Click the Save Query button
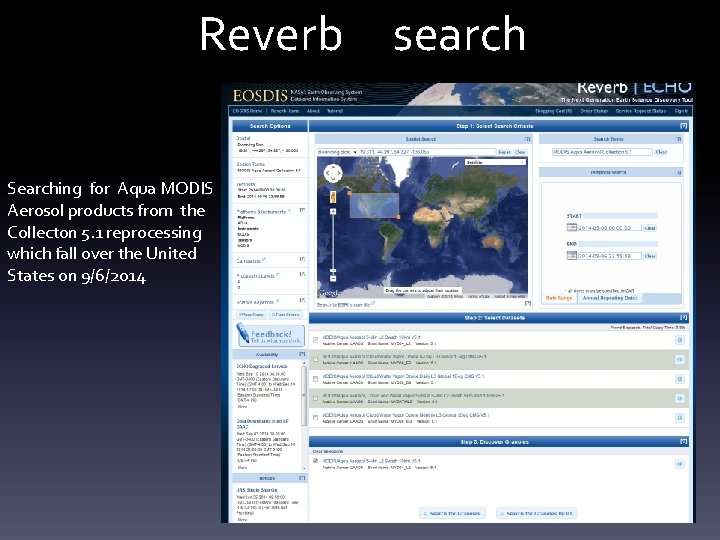Screen dimensions: 720x540 251,315
